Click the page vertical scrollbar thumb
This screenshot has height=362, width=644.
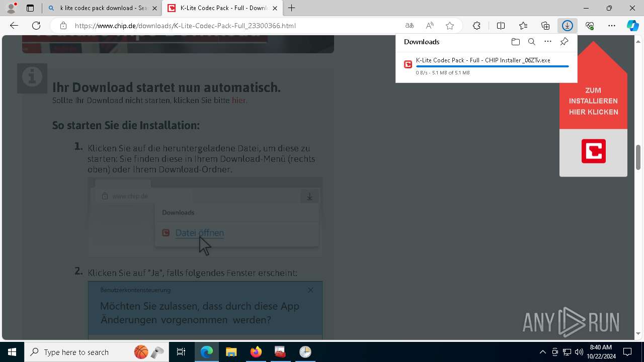638,157
